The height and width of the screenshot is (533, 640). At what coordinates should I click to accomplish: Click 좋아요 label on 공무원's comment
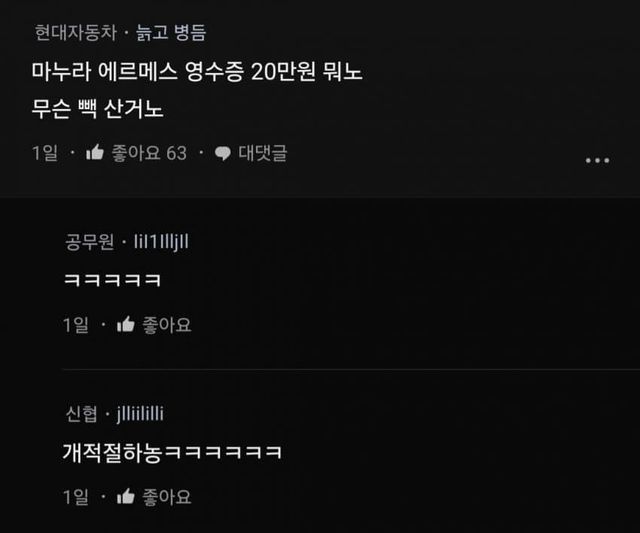pyautogui.click(x=167, y=325)
